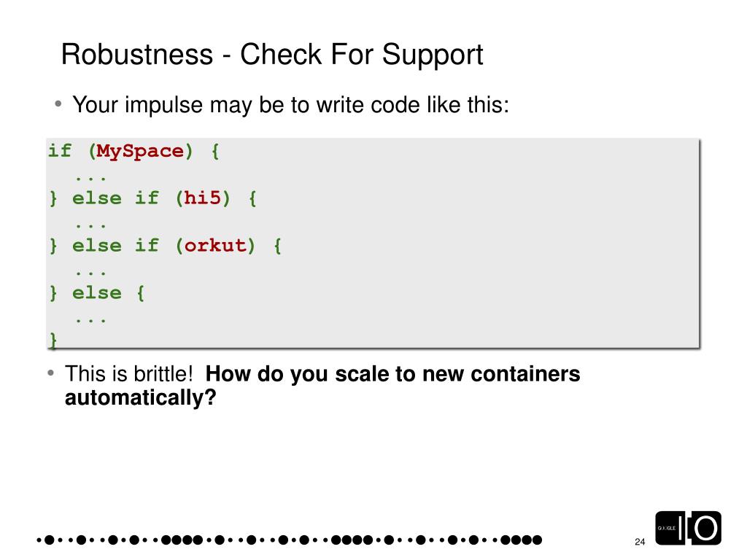Click the opening if keyword in code
747x560 pixels.
[60, 151]
